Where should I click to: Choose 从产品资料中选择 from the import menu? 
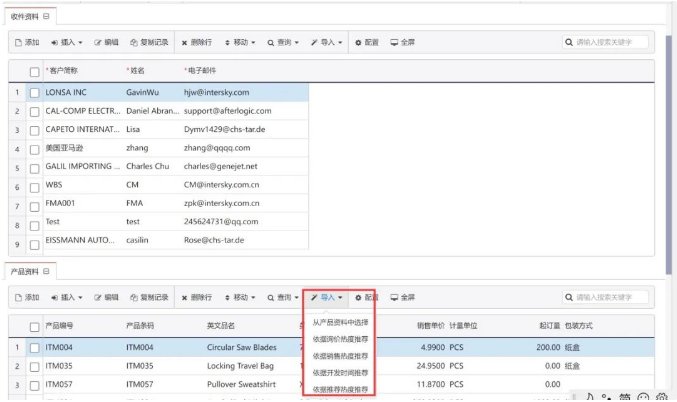click(x=340, y=322)
